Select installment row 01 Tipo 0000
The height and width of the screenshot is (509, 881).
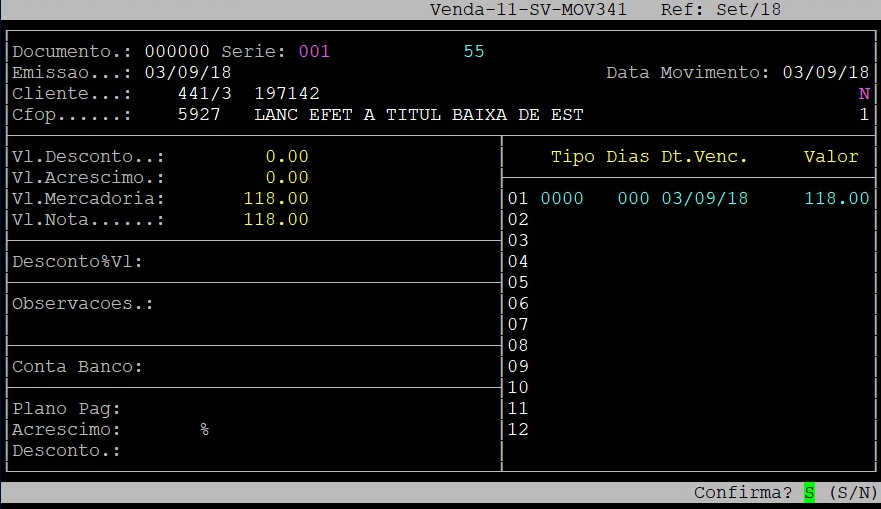(x=561, y=199)
